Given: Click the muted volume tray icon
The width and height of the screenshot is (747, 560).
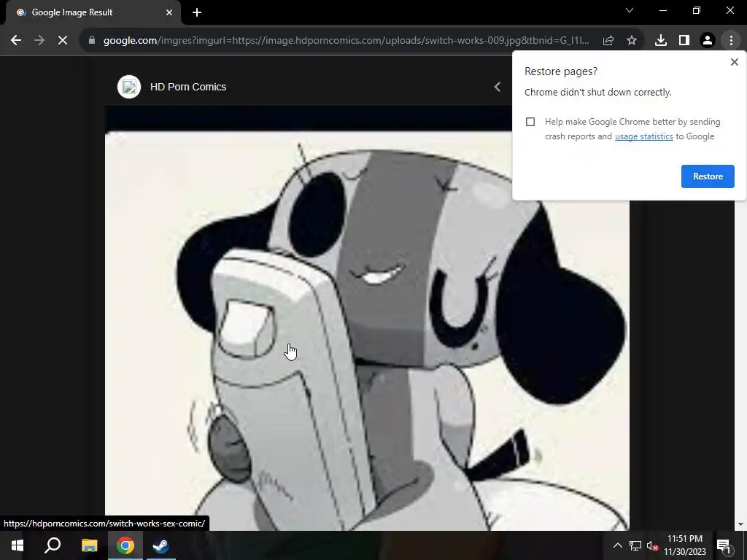Looking at the screenshot, I should [653, 545].
